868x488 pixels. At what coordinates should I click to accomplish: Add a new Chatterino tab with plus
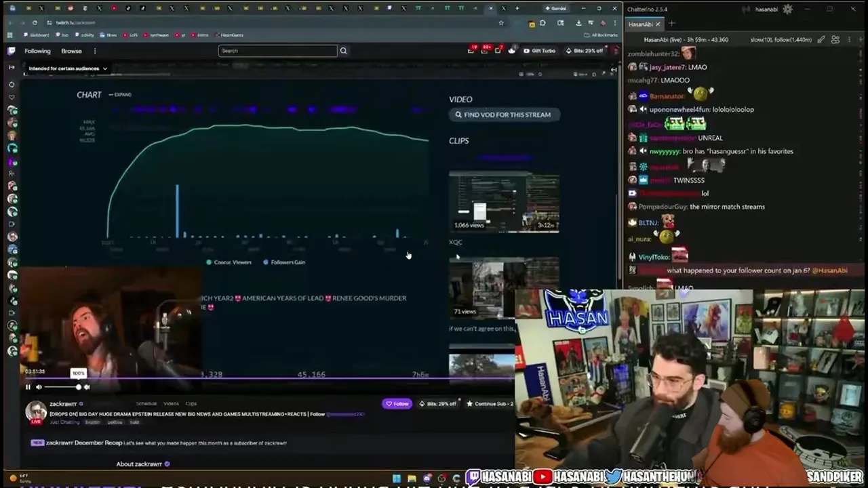tap(672, 24)
